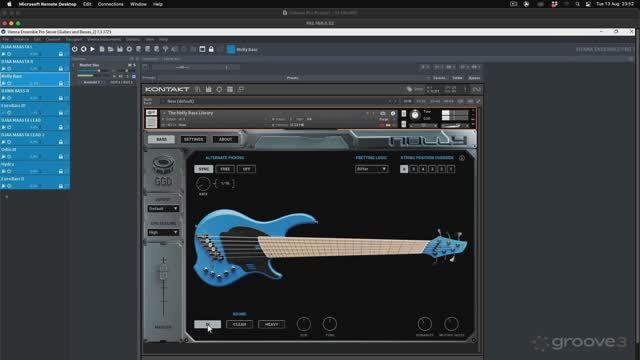This screenshot has height=360, width=640.
Task: Adjust the Rate knob
Action: [203, 184]
